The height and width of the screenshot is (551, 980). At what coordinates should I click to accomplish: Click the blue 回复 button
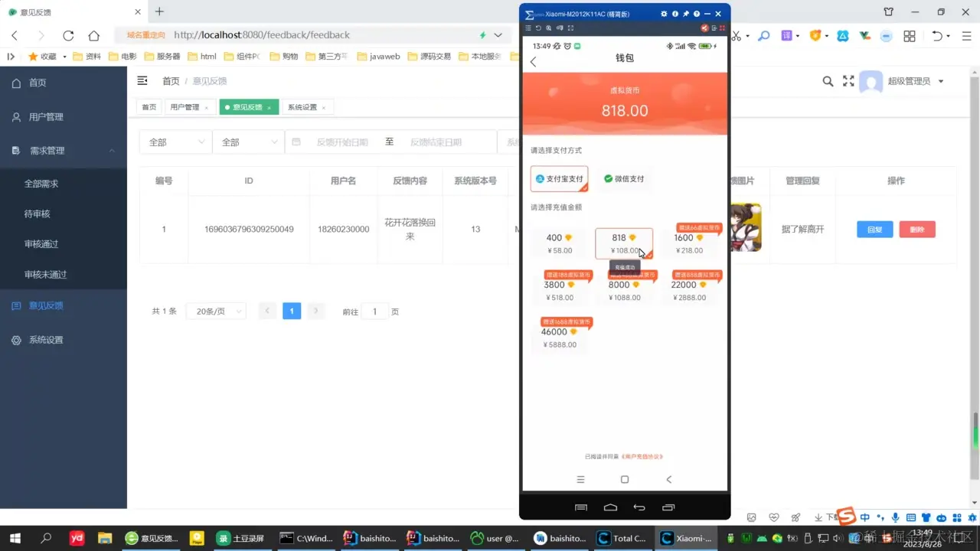pyautogui.click(x=875, y=230)
